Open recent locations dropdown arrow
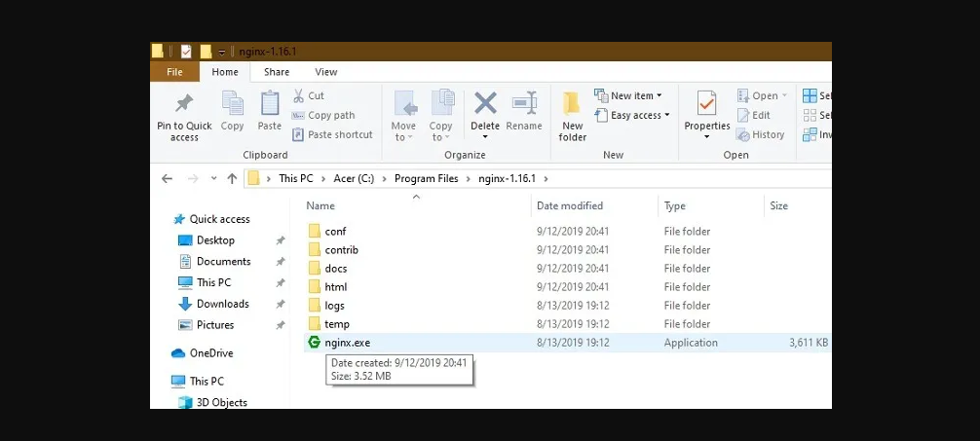The width and height of the screenshot is (980, 441). tap(213, 179)
